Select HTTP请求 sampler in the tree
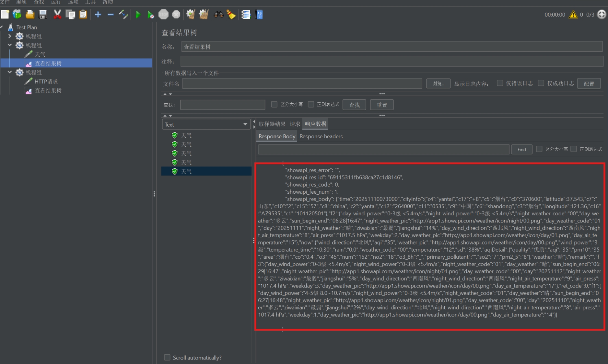The height and width of the screenshot is (364, 608). pyautogui.click(x=46, y=82)
